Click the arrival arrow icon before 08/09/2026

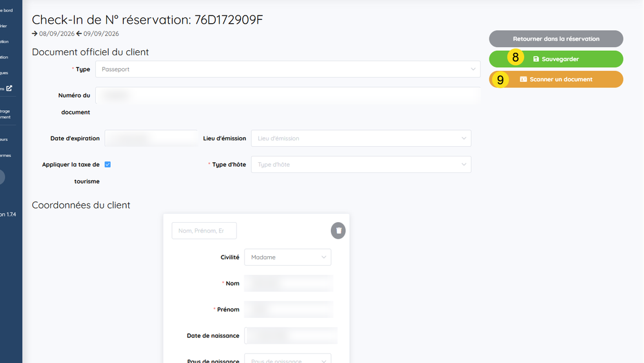coord(35,33)
